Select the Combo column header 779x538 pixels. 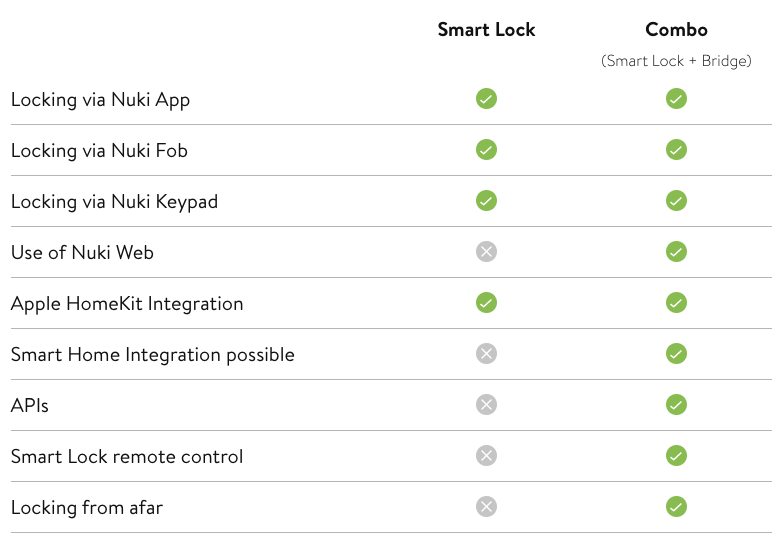coord(676,30)
